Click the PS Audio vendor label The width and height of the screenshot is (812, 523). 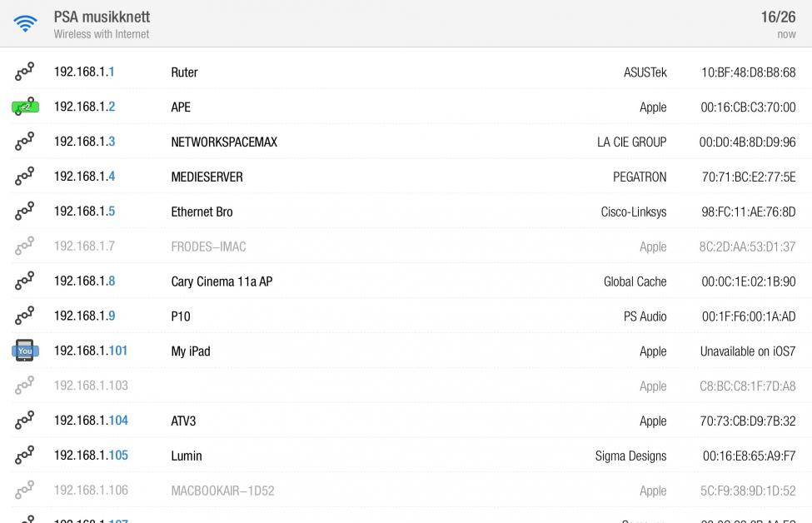[x=645, y=316]
